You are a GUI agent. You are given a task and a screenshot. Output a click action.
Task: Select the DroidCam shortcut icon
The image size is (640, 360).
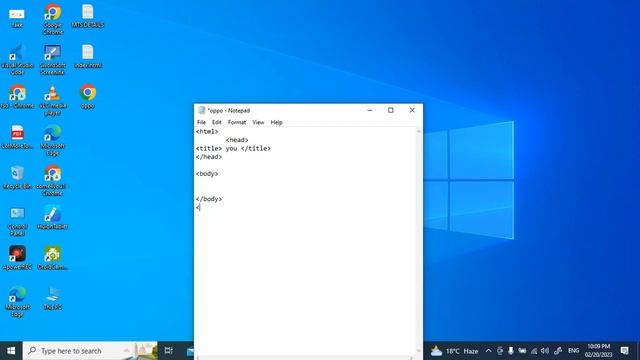point(53,258)
